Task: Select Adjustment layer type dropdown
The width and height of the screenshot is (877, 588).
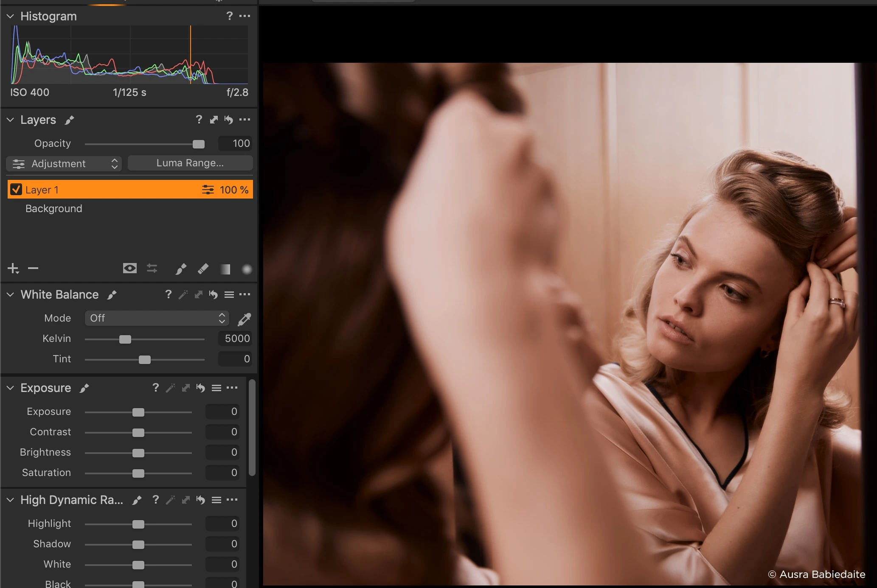Action: coord(65,162)
